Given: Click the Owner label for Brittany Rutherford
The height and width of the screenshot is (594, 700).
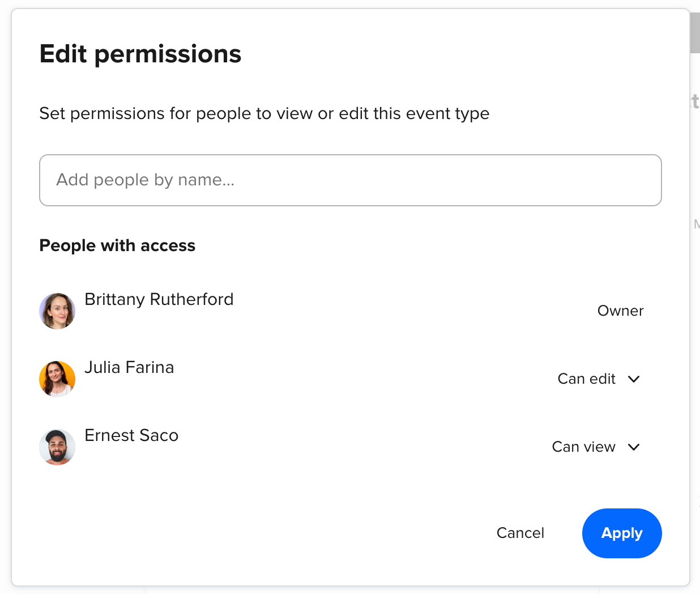Looking at the screenshot, I should pos(620,311).
